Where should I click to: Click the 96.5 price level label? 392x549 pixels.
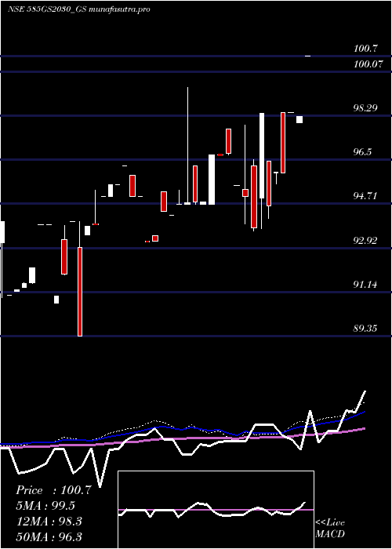[362, 152]
